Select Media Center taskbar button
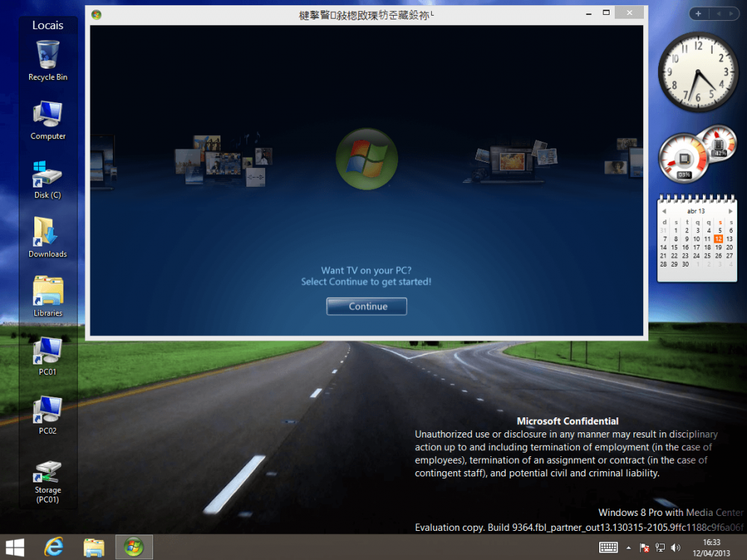 134,547
